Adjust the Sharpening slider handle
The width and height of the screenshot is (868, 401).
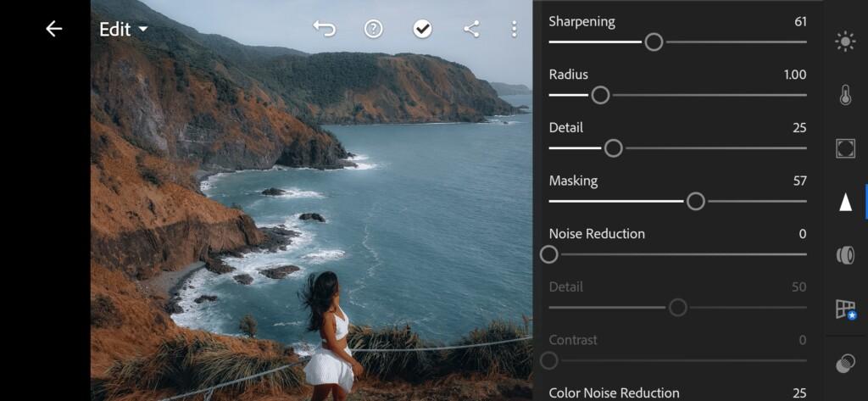(x=654, y=42)
